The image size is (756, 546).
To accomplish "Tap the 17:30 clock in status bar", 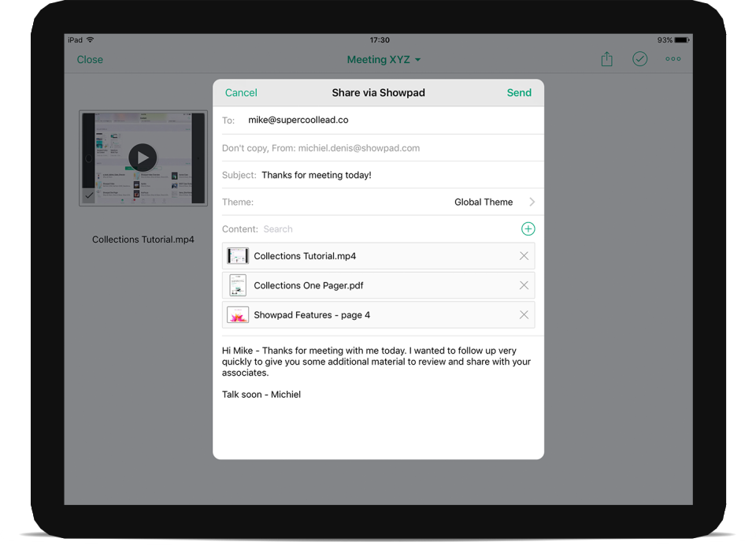I will pos(380,40).
